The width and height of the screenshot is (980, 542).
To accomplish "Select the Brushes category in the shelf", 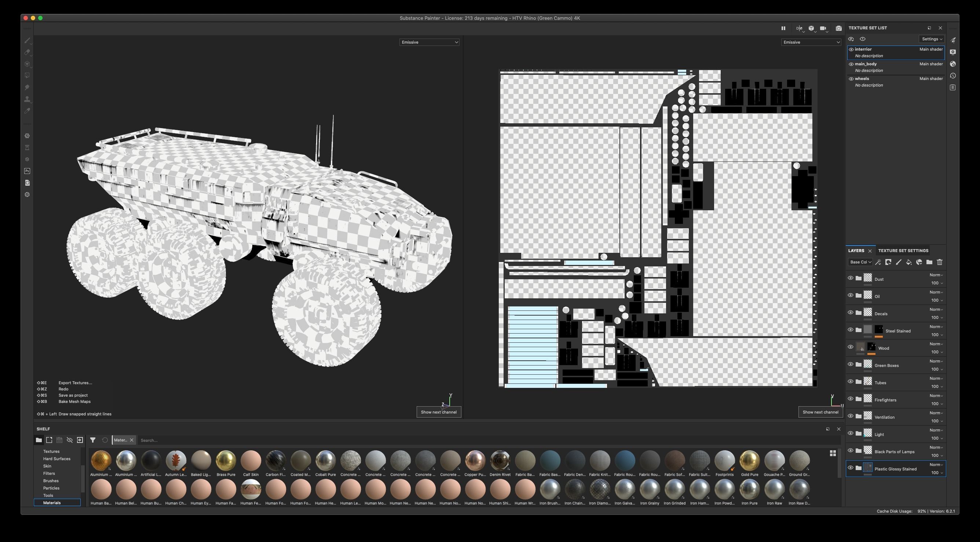I will 51,481.
